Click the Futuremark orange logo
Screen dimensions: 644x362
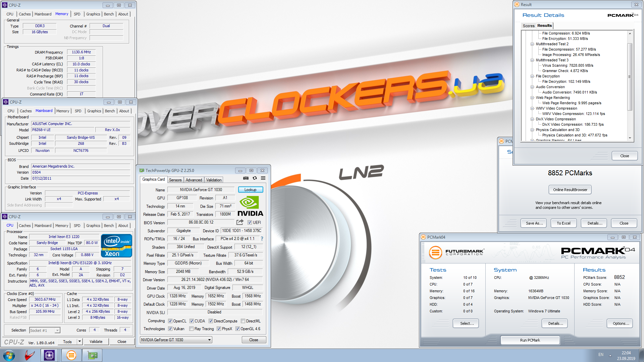435,252
